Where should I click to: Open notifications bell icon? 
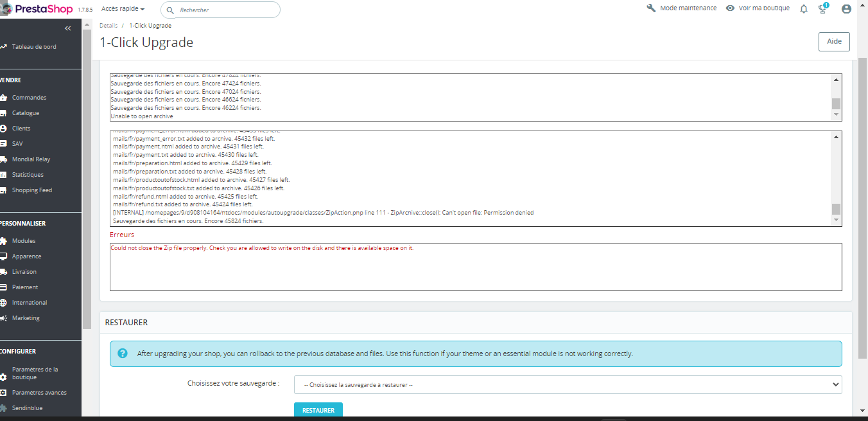(x=804, y=9)
